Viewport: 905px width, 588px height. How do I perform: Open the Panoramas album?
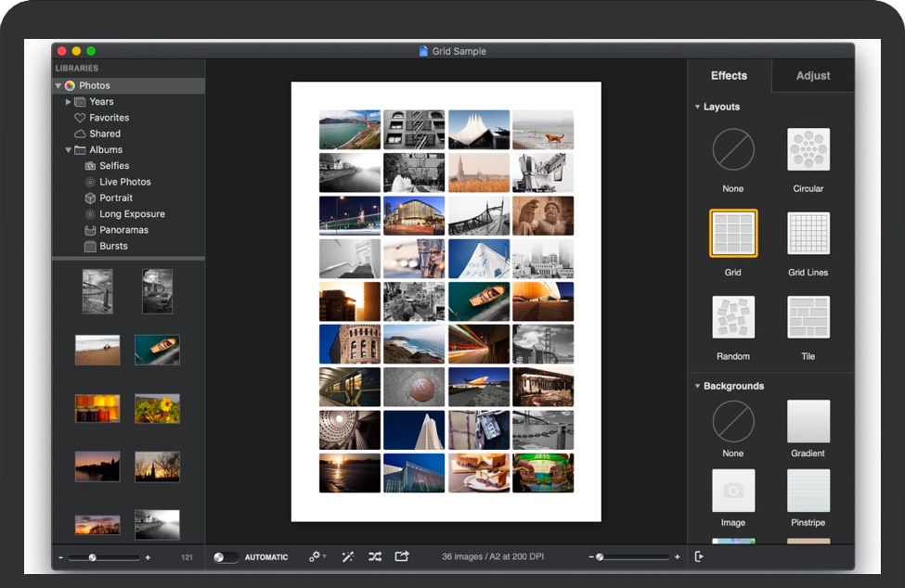(123, 230)
